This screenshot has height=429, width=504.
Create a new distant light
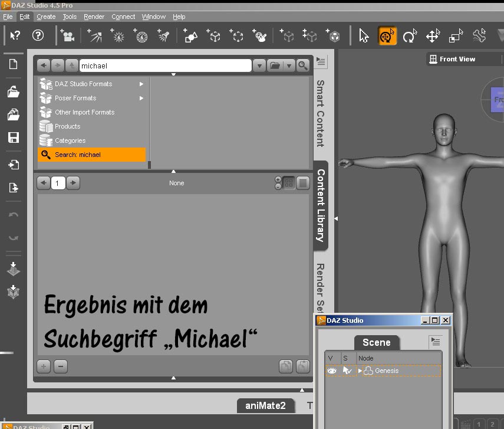click(x=94, y=36)
